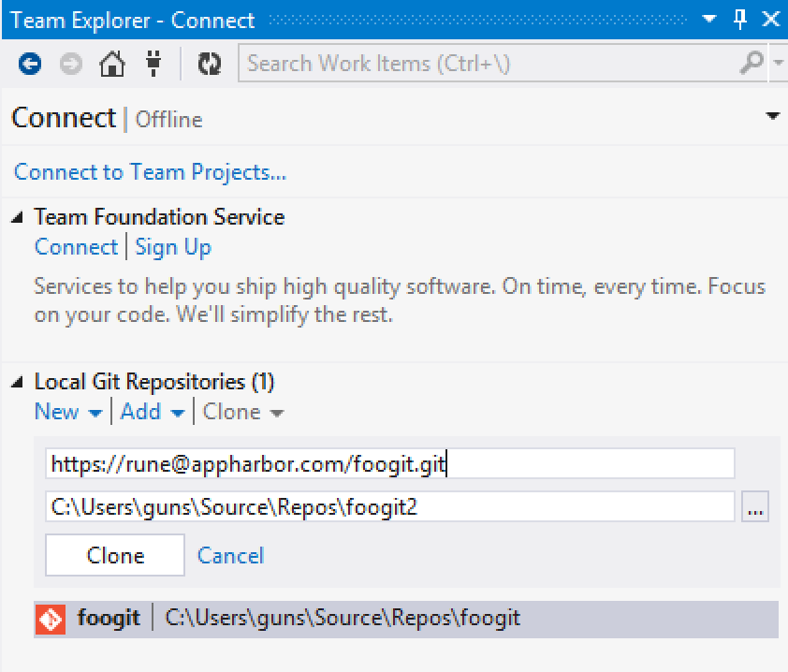
Task: Click the greyed Forward arrow icon
Action: (x=71, y=64)
